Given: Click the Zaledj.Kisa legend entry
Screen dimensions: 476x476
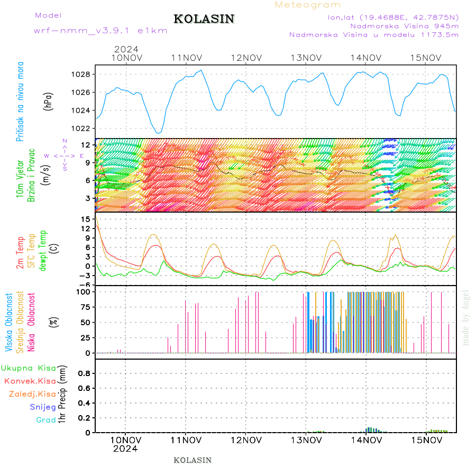Looking at the screenshot, I should point(32,394).
